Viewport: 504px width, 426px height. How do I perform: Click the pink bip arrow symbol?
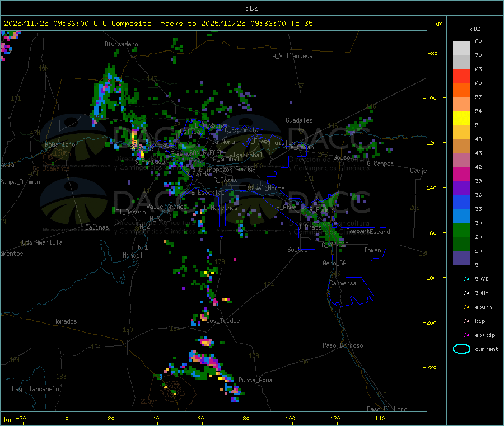tap(461, 321)
